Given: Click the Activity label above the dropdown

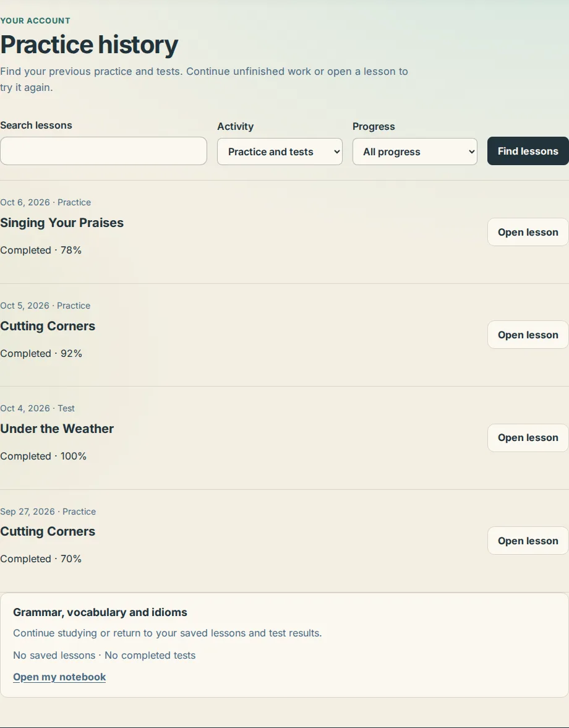Looking at the screenshot, I should click(235, 126).
